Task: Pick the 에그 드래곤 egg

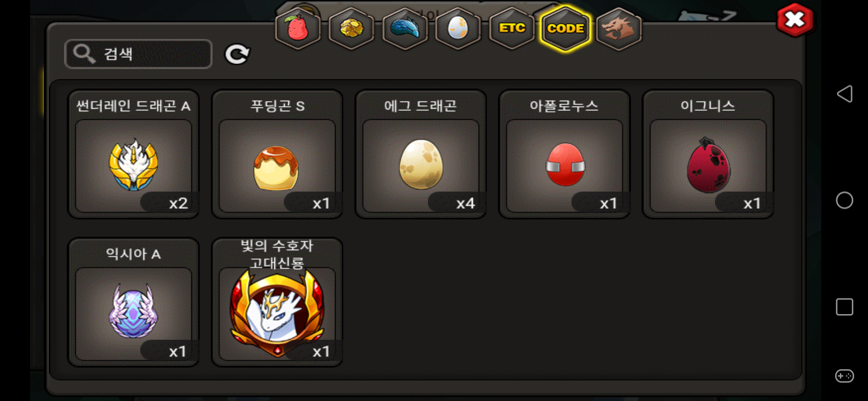Action: (421, 154)
